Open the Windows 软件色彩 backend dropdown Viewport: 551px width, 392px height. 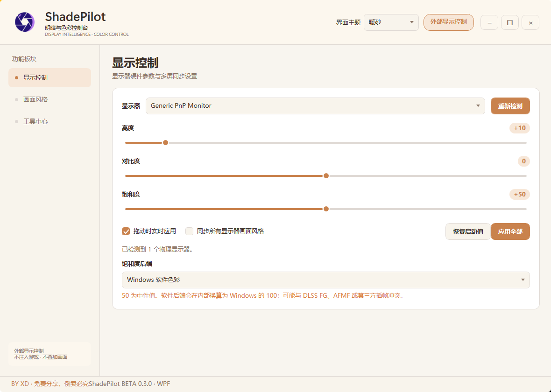(x=326, y=280)
